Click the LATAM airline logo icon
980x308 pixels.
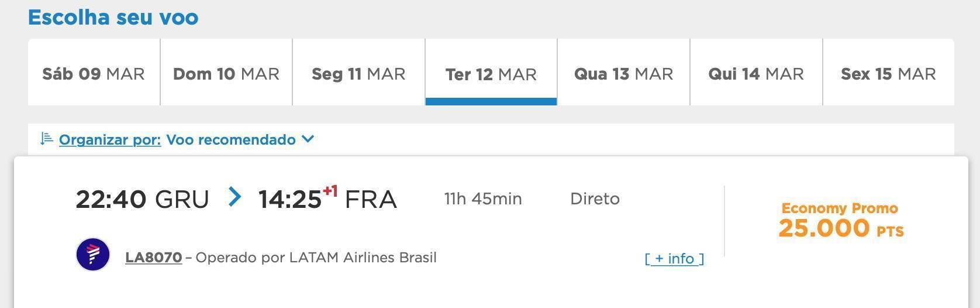[x=93, y=255]
